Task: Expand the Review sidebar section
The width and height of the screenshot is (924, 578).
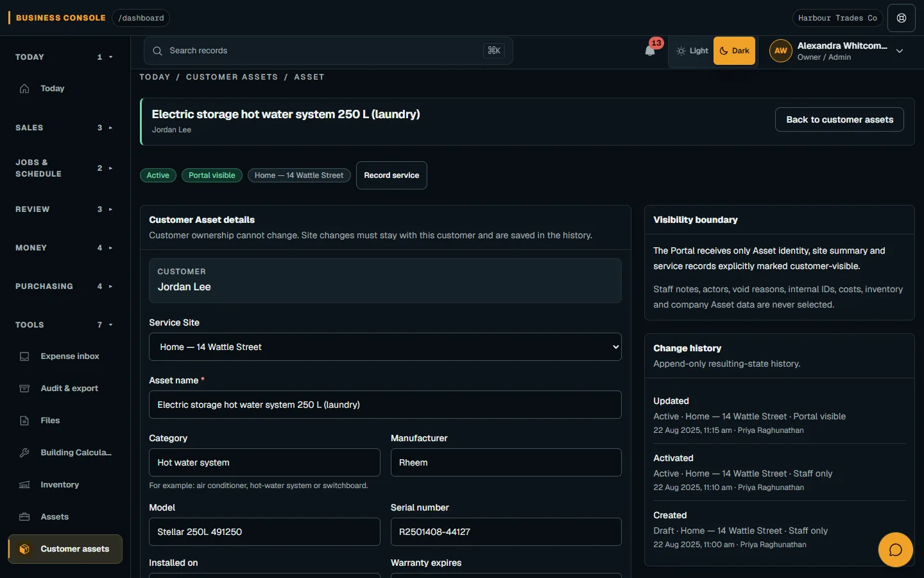Action: [64, 209]
